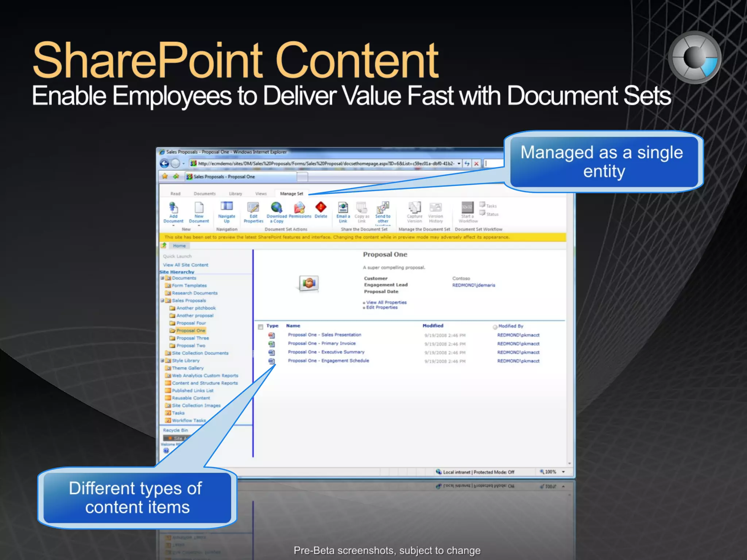Switch to the Documents ribbon tab
This screenshot has width=747, height=560.
(x=205, y=194)
